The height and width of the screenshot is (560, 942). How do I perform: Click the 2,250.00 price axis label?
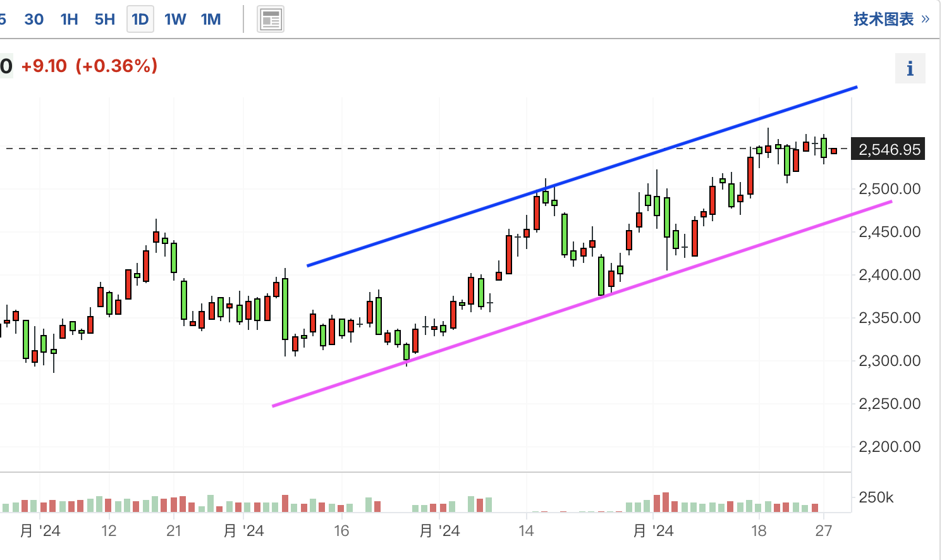point(890,404)
